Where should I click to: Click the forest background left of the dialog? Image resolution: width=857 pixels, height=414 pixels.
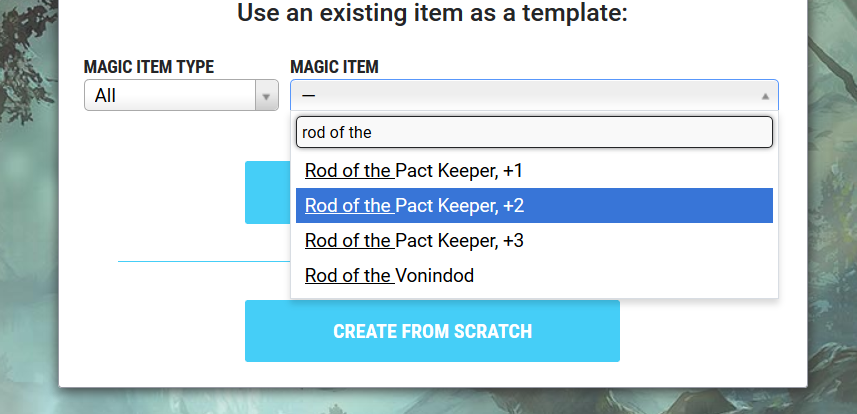click(29, 207)
